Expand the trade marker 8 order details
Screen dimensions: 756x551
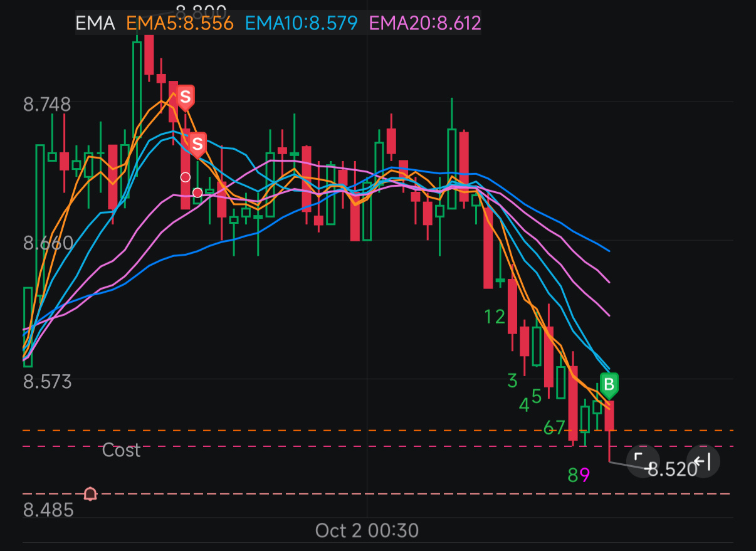point(572,474)
